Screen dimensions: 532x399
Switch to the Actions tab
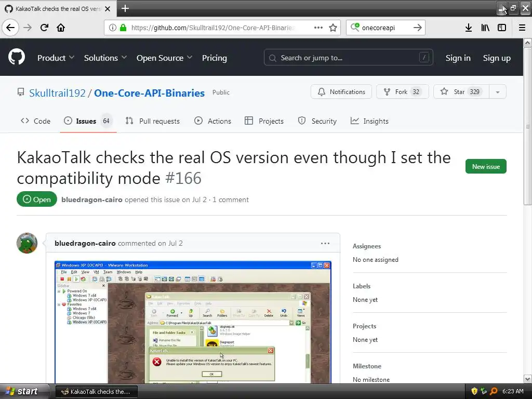pos(212,121)
